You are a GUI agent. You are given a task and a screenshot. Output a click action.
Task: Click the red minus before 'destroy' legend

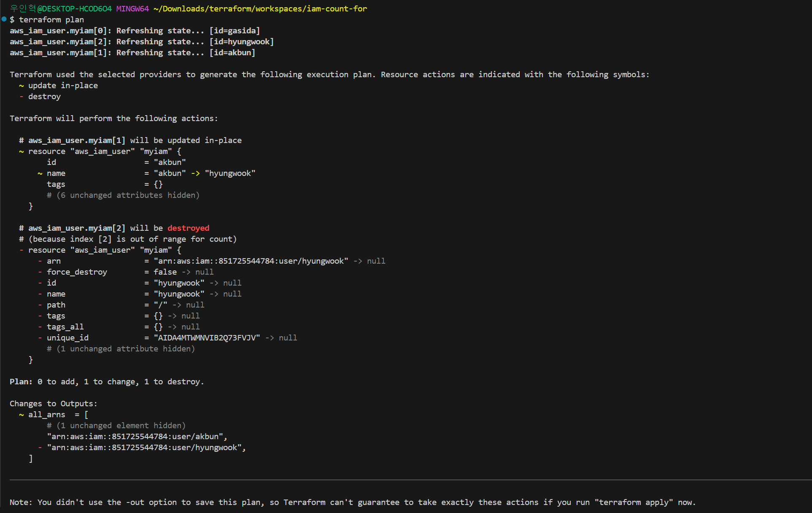tap(21, 97)
